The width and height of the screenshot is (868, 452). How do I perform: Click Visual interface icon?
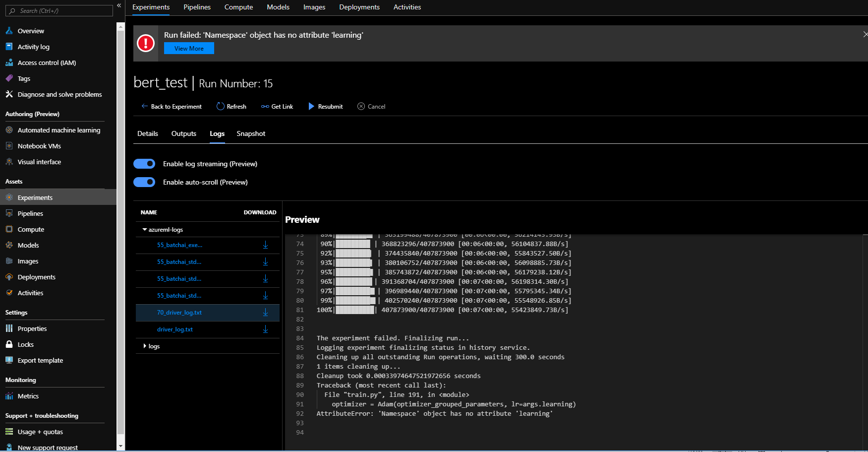coord(9,162)
